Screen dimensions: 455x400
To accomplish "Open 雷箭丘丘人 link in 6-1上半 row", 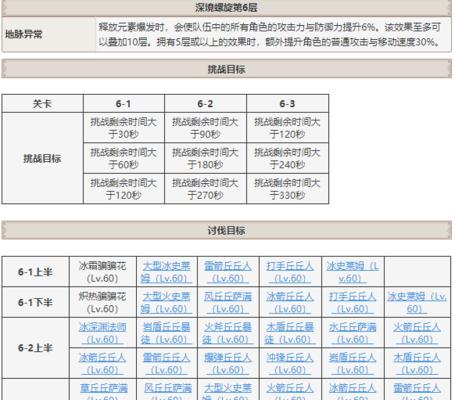I will (x=228, y=272).
